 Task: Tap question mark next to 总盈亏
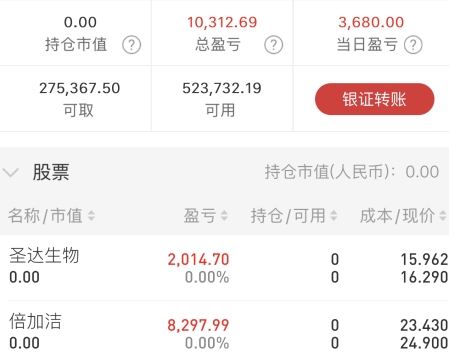point(274,45)
